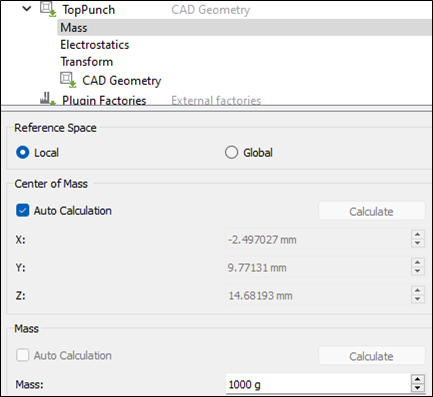Decrease Mass with down arrow
The height and width of the screenshot is (397, 433).
point(418,388)
